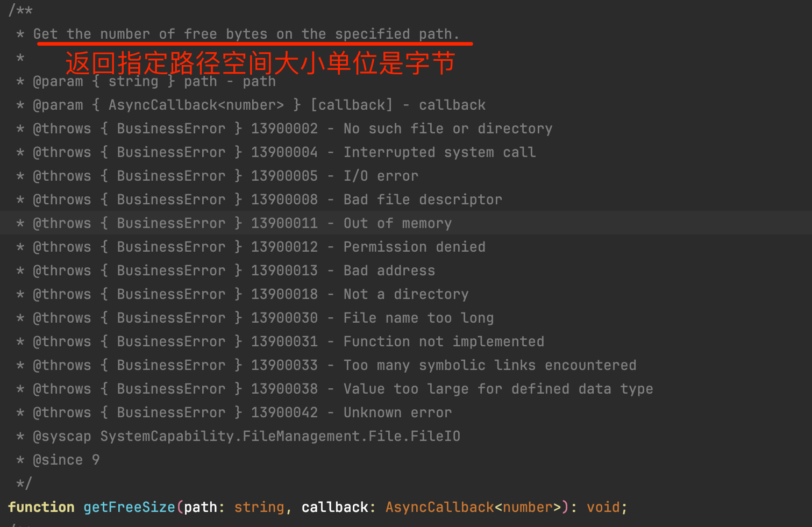Click the '@since 9' annotation
Image resolution: width=812 pixels, height=527 pixels.
pos(66,460)
